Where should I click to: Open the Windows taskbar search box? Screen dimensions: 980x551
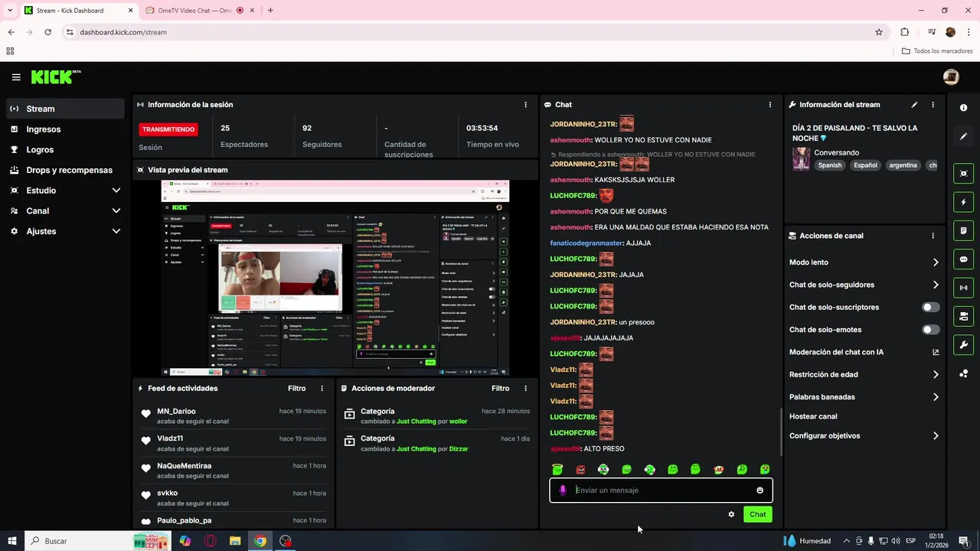coord(97,541)
